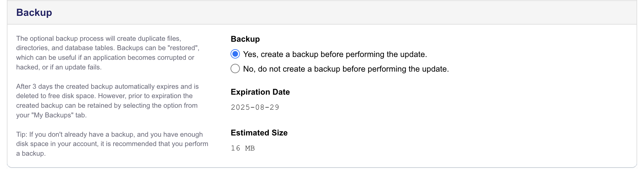
Task: Click the "Expiration Date" field label
Action: 260,92
